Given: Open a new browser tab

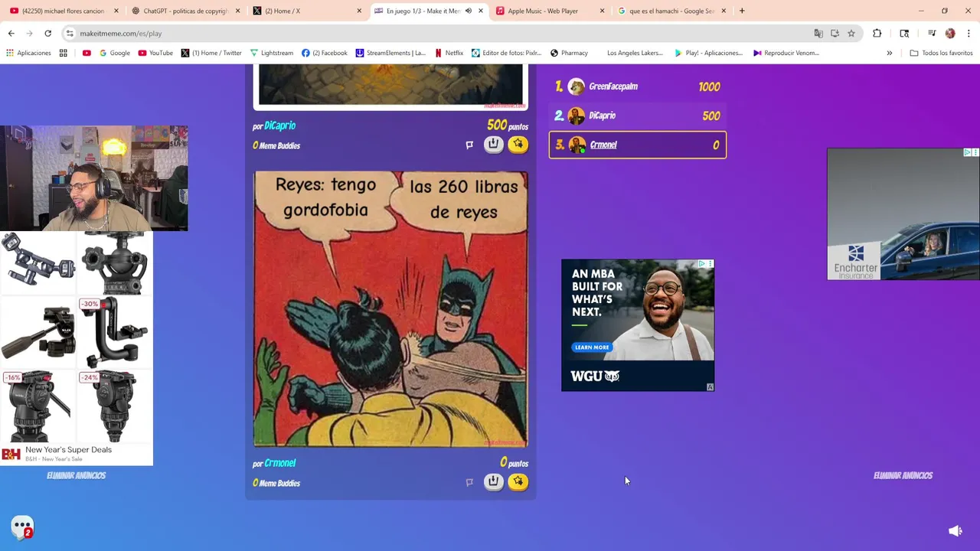Looking at the screenshot, I should coord(741,11).
